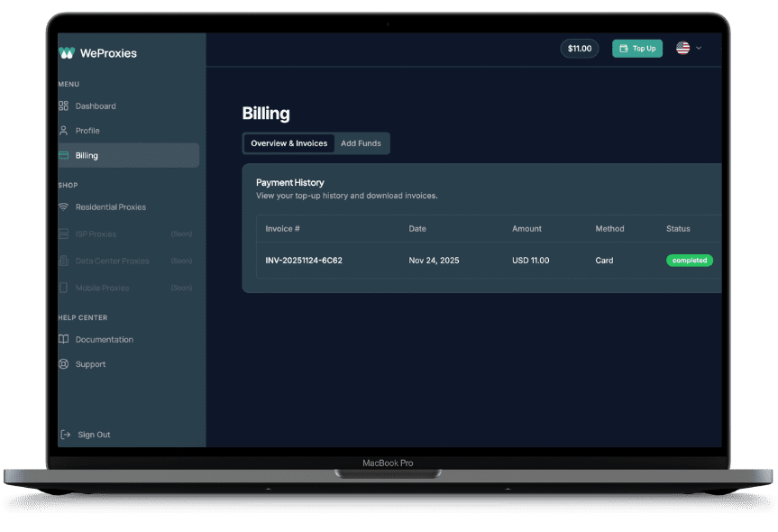Screen dimensions: 778x532
Task: Switch to the Add Funds tab
Action: [361, 142]
